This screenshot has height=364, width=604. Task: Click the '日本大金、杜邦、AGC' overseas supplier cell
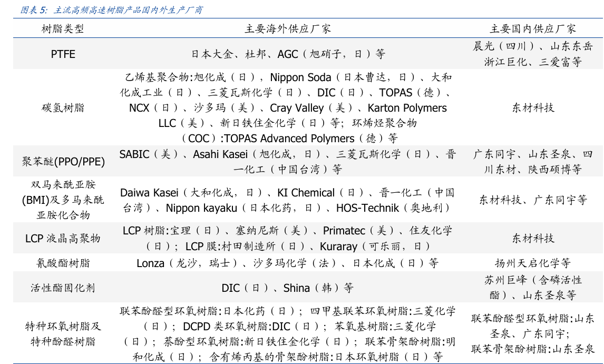[288, 54]
